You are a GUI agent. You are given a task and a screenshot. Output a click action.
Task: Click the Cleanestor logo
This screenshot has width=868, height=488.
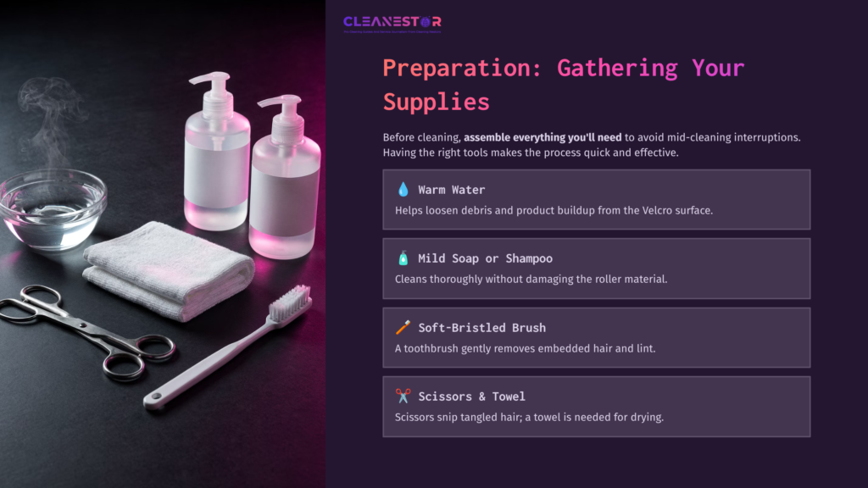tap(392, 23)
